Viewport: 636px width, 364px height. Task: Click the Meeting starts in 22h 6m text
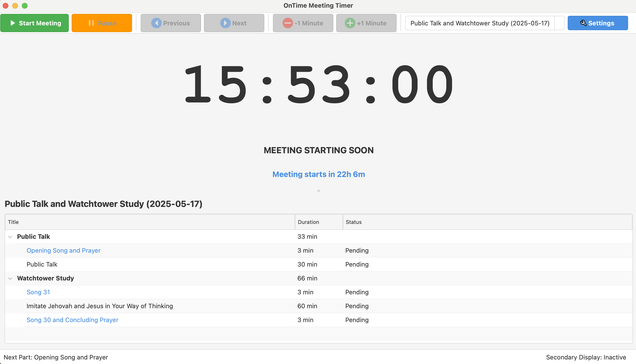point(318,174)
